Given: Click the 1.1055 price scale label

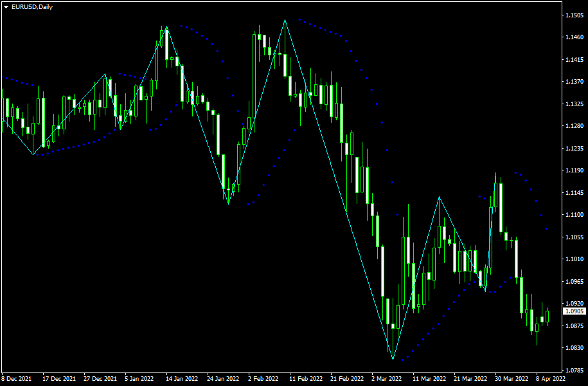Looking at the screenshot, I should click(x=575, y=237).
